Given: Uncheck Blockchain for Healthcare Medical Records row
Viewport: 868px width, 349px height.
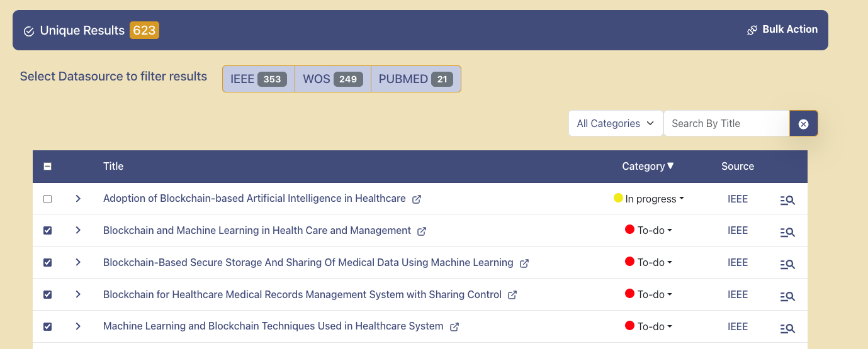Looking at the screenshot, I should click(x=47, y=295).
